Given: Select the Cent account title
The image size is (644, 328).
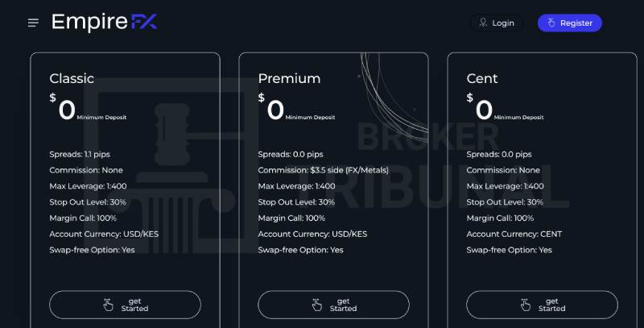Looking at the screenshot, I should point(482,78).
